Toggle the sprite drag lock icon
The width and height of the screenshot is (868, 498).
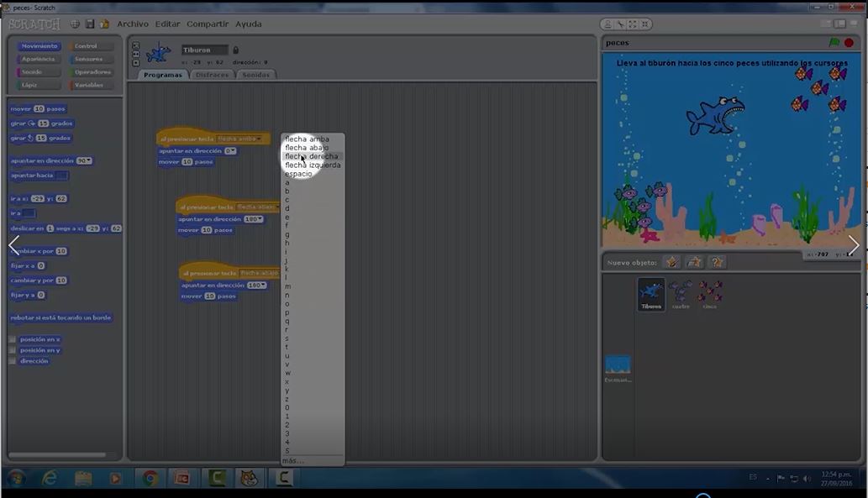pyautogui.click(x=235, y=50)
